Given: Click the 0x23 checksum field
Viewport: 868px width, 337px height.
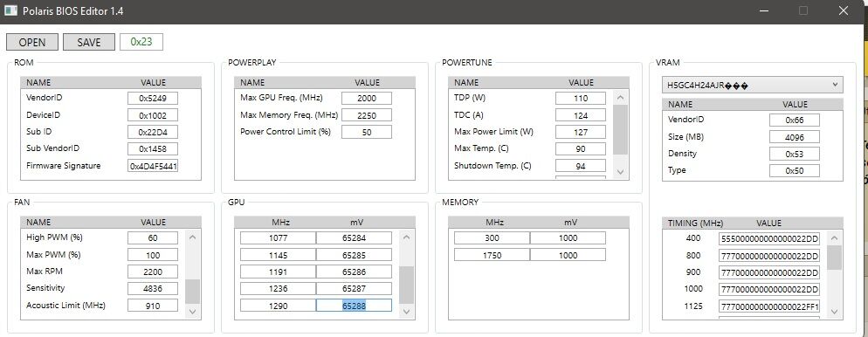Looking at the screenshot, I should 141,42.
